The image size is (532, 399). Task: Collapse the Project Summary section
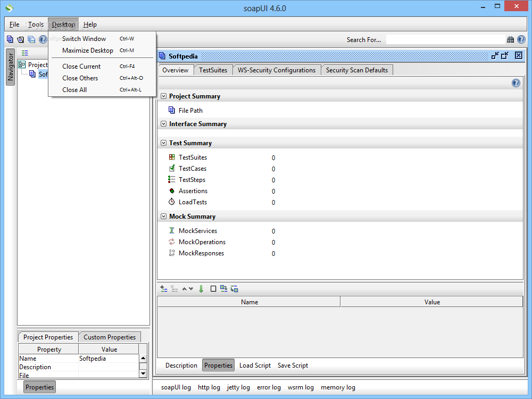(163, 96)
